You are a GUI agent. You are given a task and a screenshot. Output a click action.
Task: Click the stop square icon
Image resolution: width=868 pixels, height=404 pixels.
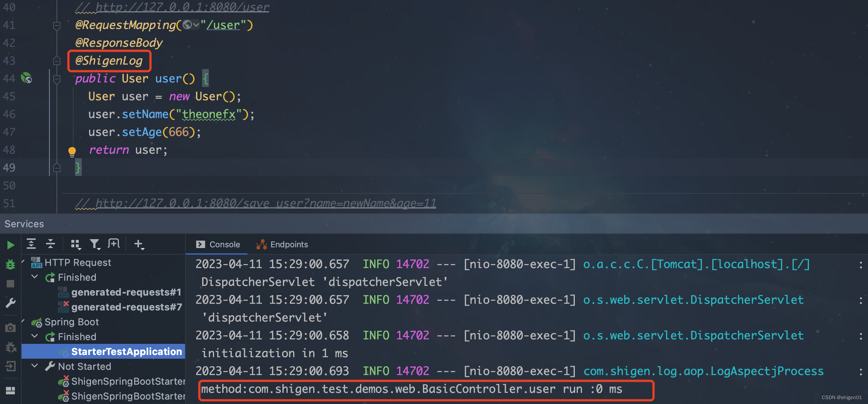click(10, 283)
